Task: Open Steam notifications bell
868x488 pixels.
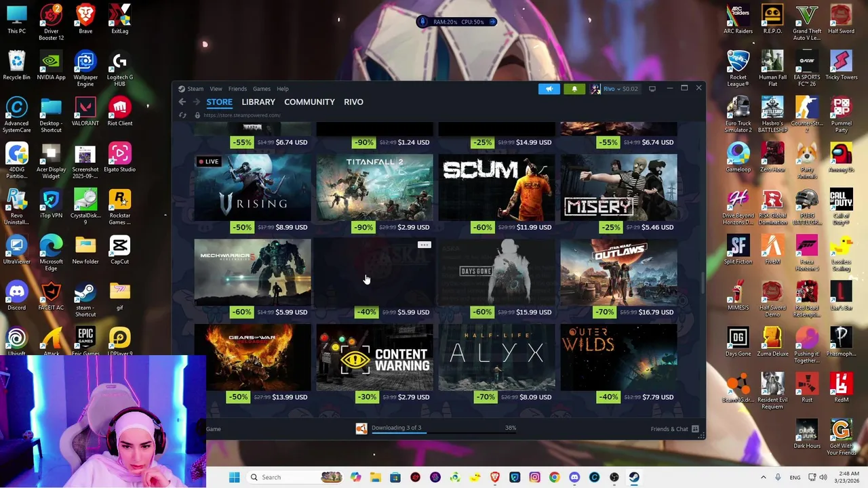Action: click(x=574, y=89)
